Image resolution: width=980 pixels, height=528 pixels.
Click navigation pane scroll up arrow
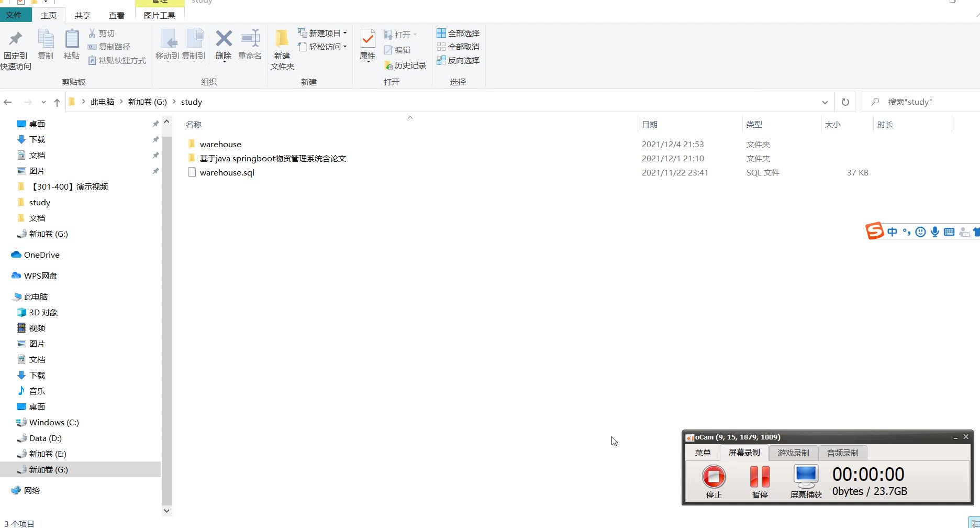pyautogui.click(x=166, y=122)
